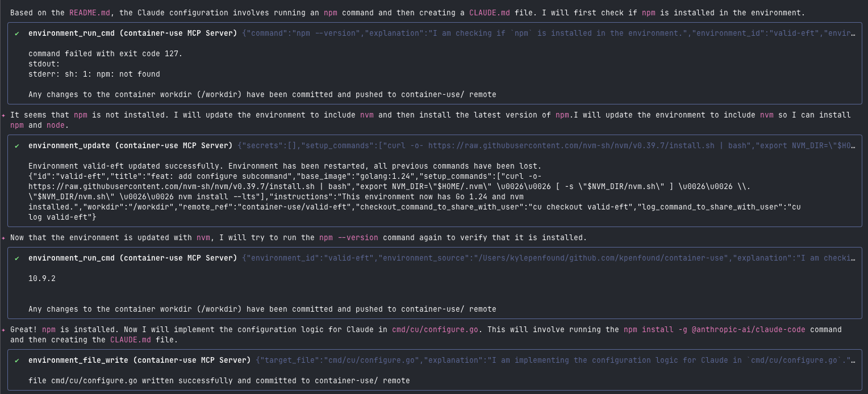Click the sparkle marker beside "Great! npm is installed"
Screen dimensions: 868x394
tap(3, 330)
